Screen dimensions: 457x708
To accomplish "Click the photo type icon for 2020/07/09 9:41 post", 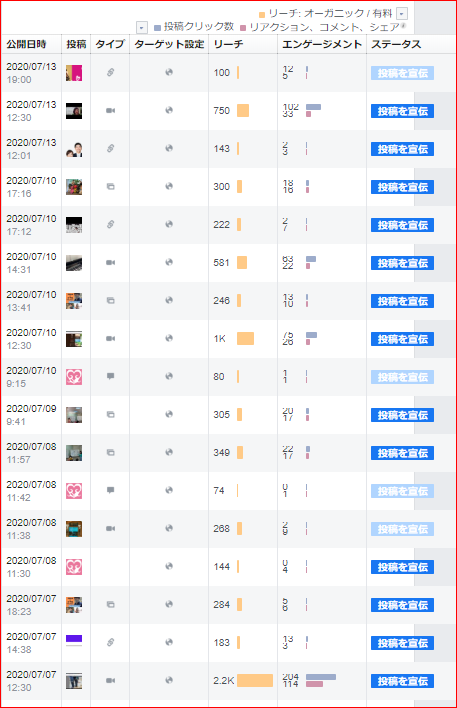I will pyautogui.click(x=110, y=415).
